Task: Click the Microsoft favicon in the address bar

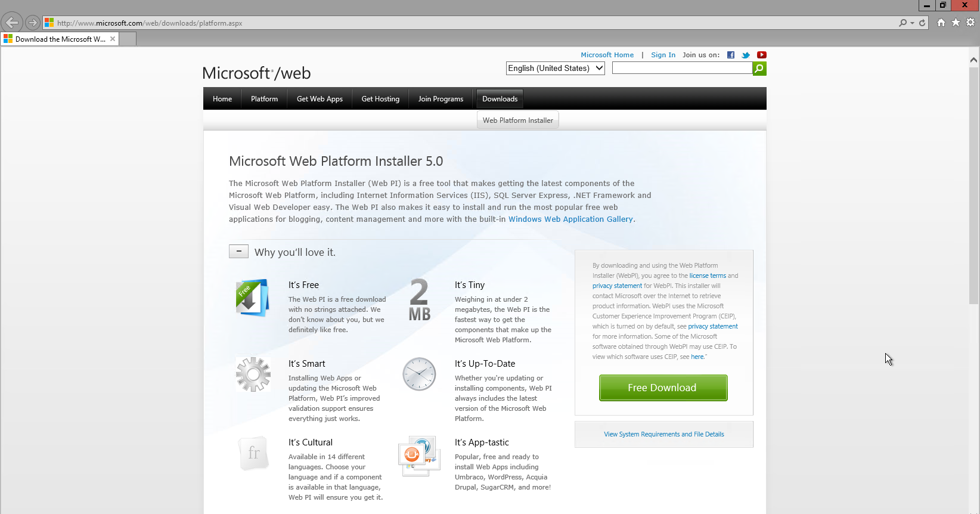Action: pos(49,23)
